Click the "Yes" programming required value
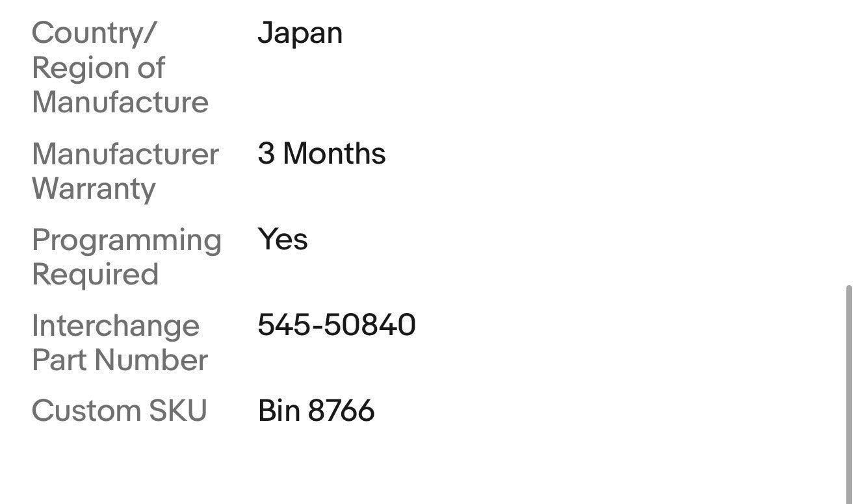Screen dimensions: 858x504 [283, 240]
